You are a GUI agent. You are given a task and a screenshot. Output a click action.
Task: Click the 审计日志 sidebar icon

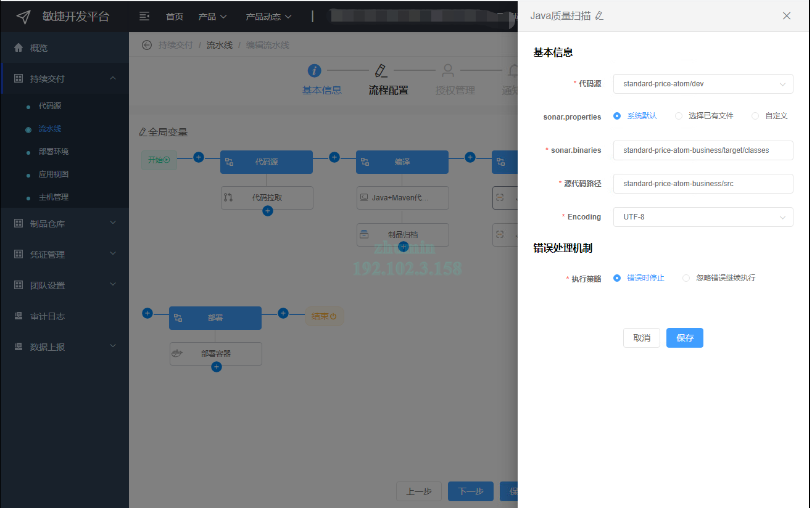(19, 316)
